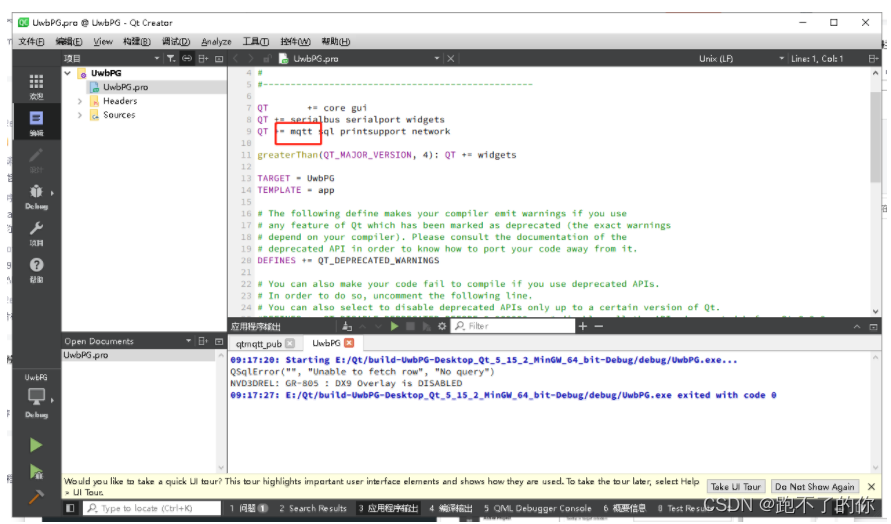The image size is (891, 524).
Task: Close UwbPG.pro document in editor toolbar
Action: pyautogui.click(x=451, y=59)
